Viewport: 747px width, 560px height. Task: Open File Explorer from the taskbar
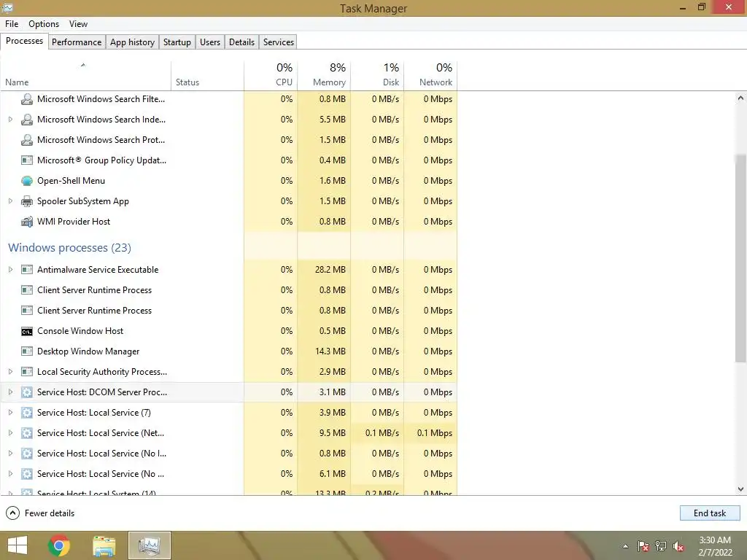(x=104, y=545)
